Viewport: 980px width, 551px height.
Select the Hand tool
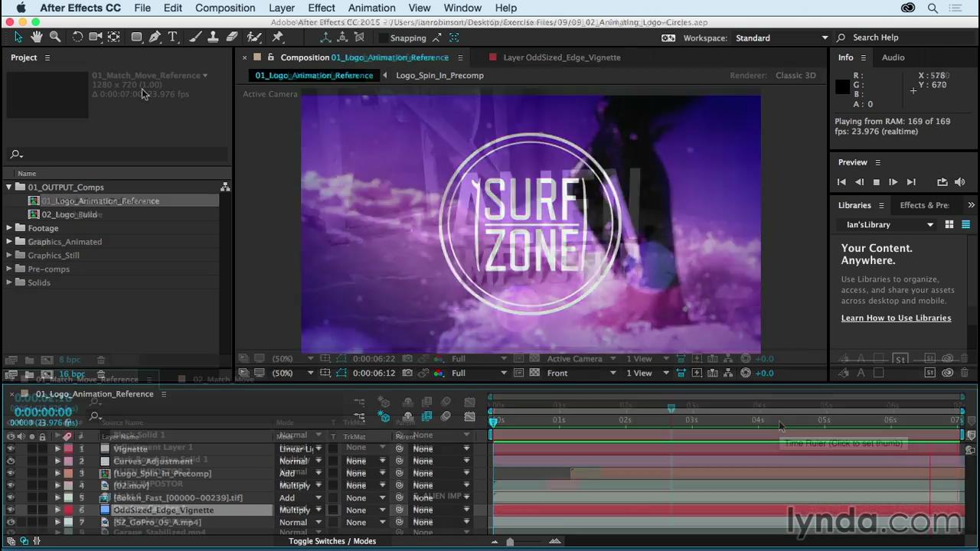point(37,37)
